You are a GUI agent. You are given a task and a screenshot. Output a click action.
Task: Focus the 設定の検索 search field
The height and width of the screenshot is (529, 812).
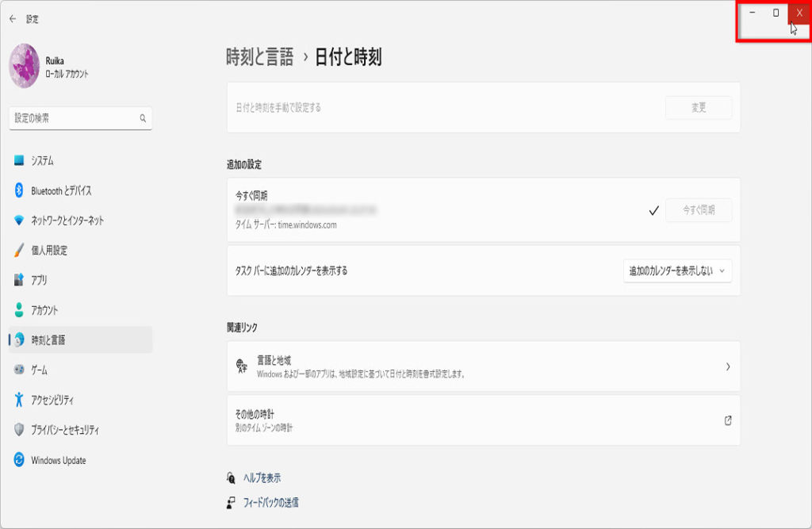click(x=75, y=118)
